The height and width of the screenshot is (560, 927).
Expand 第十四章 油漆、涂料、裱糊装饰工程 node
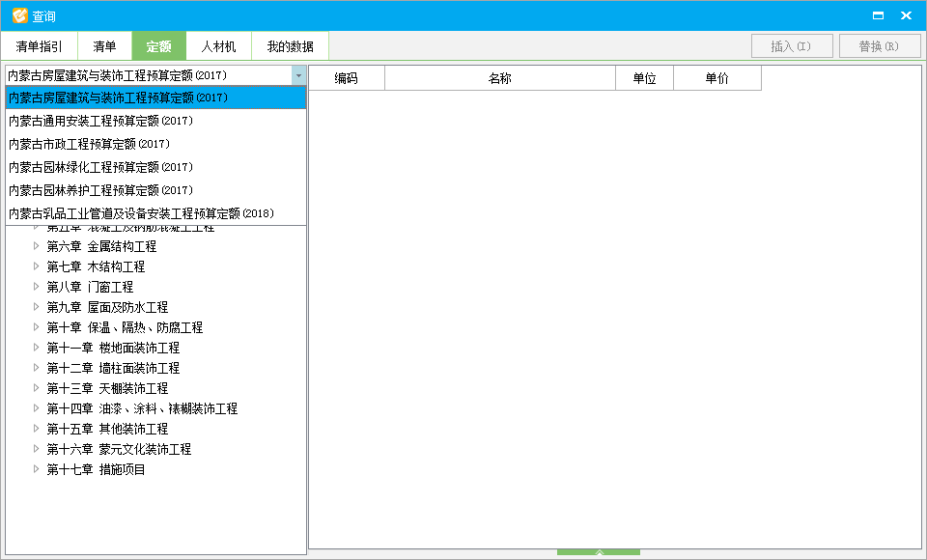(36, 408)
